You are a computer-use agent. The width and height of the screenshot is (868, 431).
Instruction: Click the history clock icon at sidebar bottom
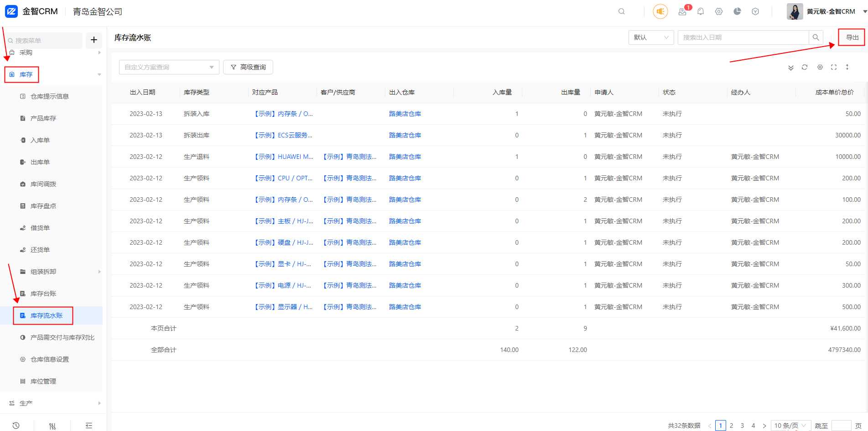(16, 426)
